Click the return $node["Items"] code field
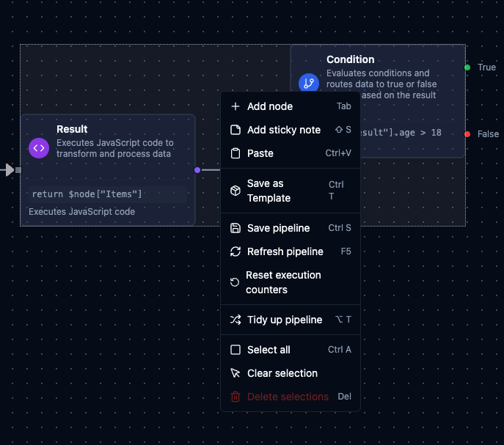The height and width of the screenshot is (445, 504). pos(107,194)
